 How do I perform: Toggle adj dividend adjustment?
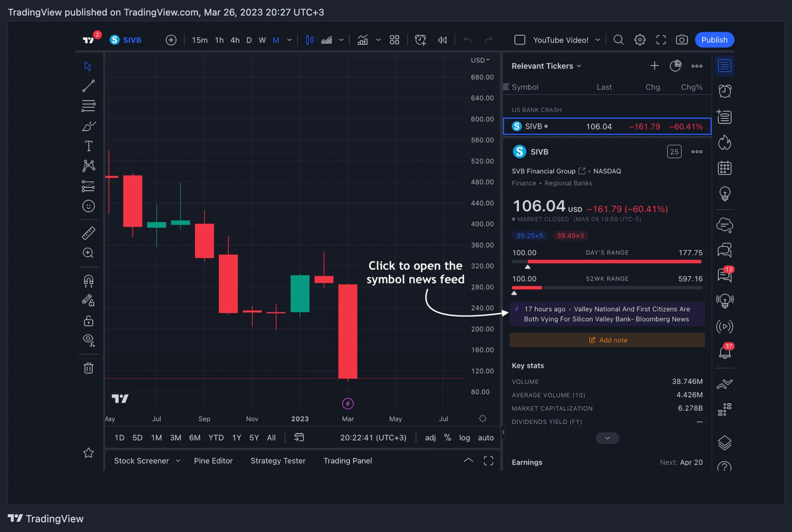(430, 438)
